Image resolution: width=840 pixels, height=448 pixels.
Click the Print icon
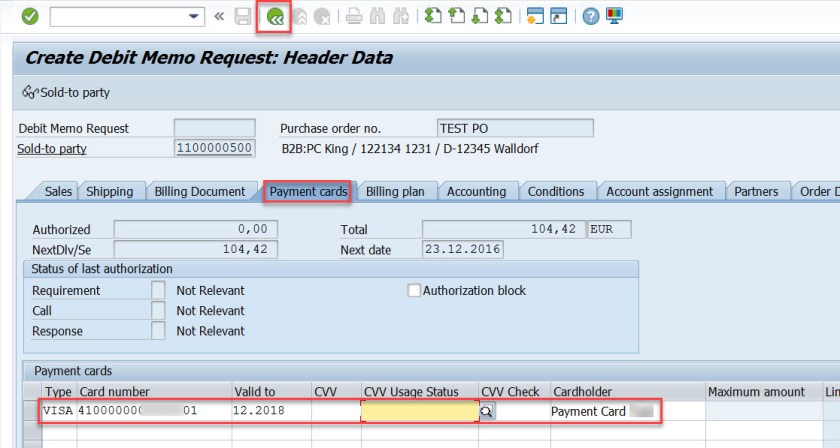[x=354, y=17]
